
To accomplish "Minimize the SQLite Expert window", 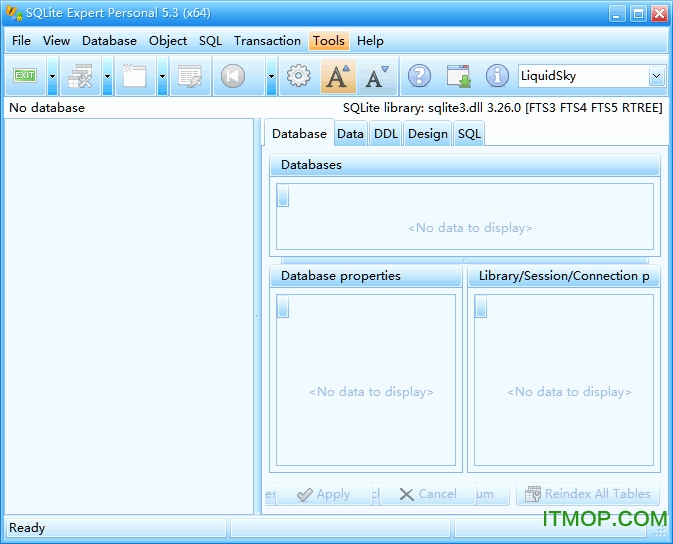I will coord(617,14).
